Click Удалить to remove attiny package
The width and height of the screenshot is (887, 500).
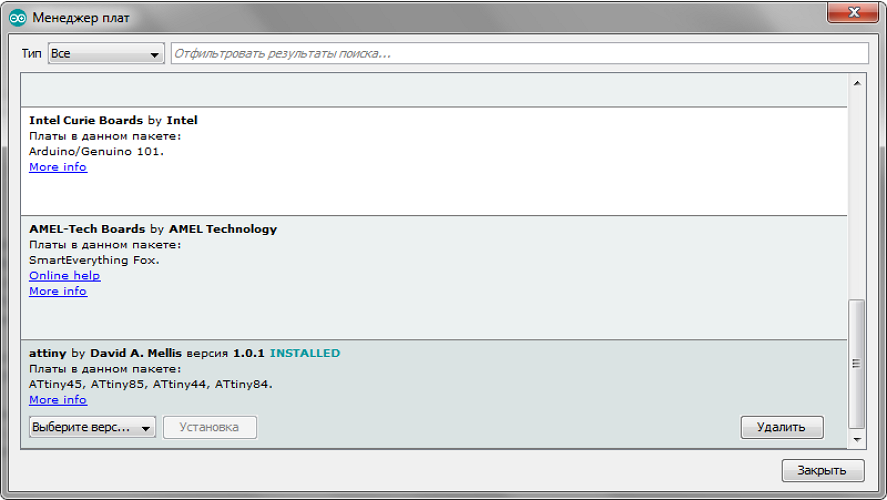782,427
